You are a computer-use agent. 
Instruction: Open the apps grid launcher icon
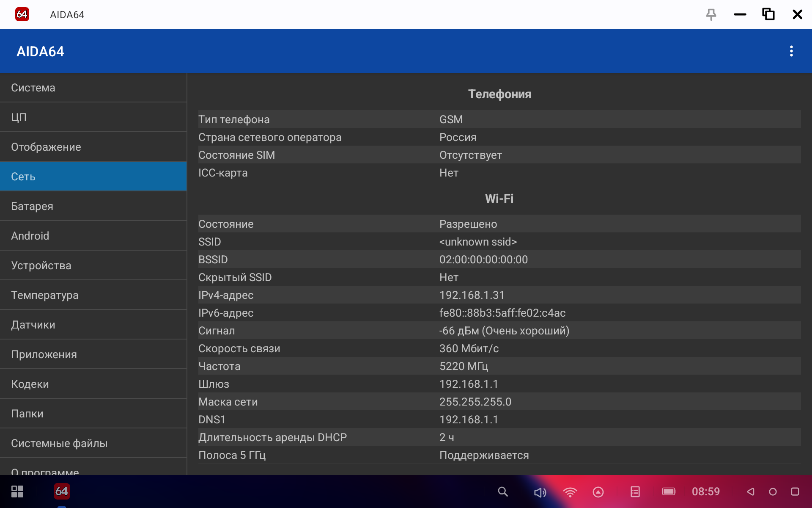pyautogui.click(x=17, y=491)
